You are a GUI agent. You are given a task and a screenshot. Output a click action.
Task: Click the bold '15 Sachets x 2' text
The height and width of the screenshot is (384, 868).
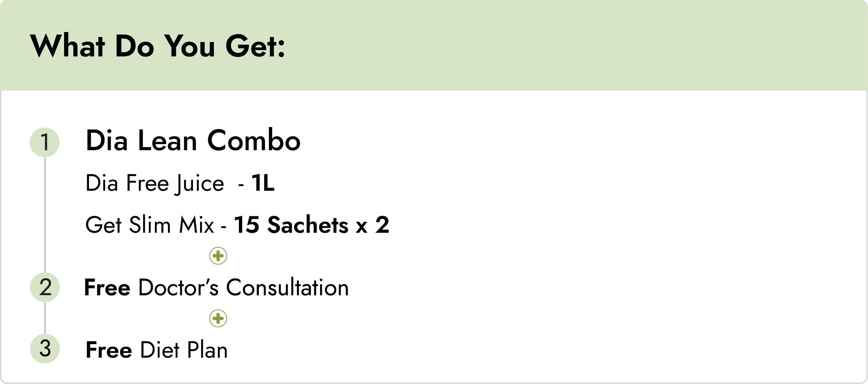(x=312, y=225)
